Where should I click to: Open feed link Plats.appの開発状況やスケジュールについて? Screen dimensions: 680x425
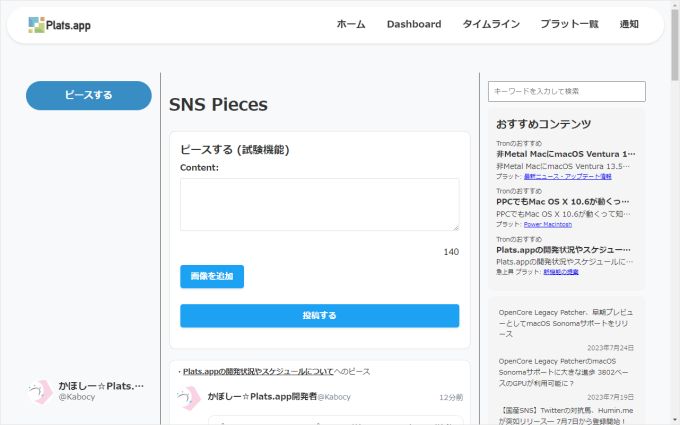click(258, 372)
